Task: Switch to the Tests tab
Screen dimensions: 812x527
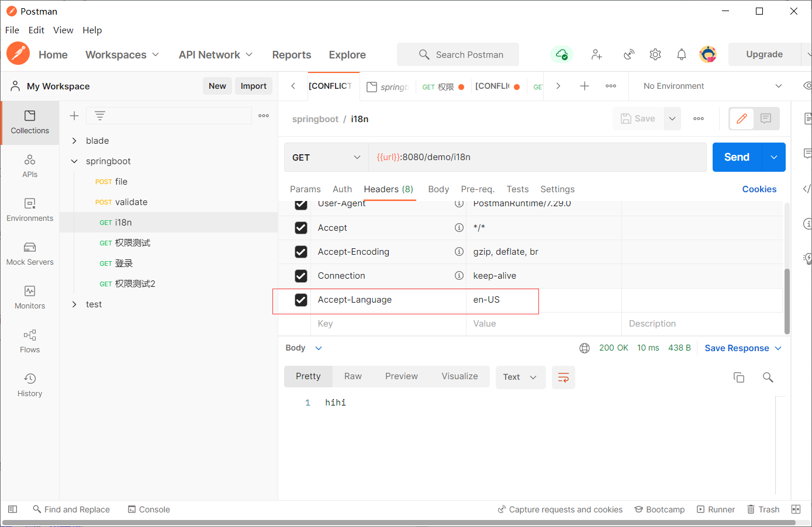Action: (517, 189)
